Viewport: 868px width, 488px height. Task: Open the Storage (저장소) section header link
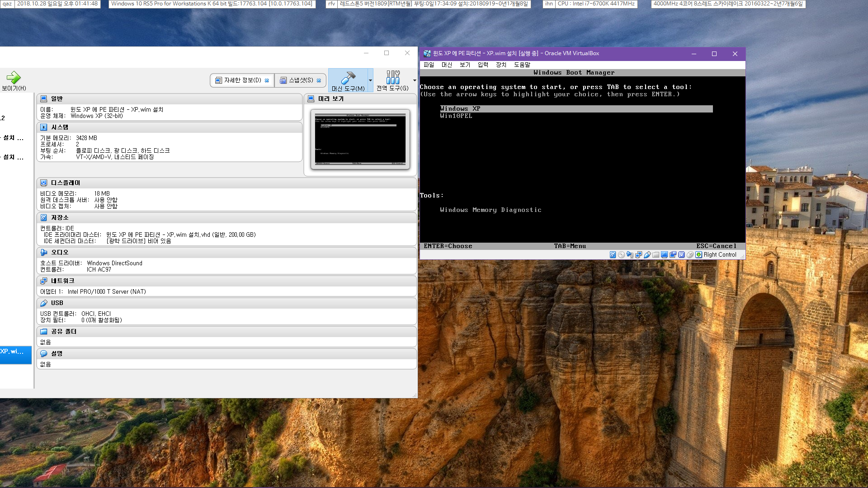coord(60,218)
